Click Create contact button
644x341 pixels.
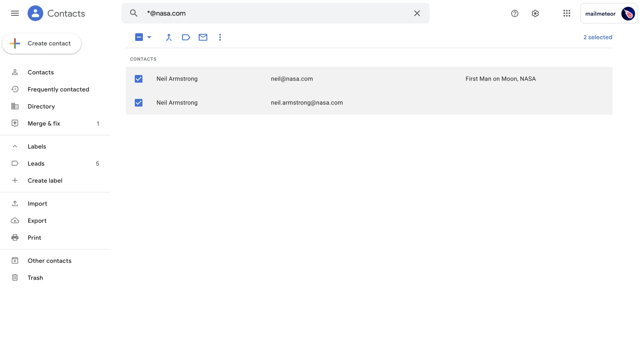pyautogui.click(x=42, y=43)
